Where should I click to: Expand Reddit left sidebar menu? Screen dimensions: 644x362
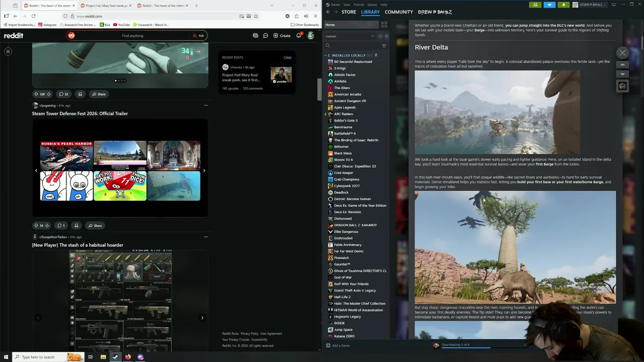(x=8, y=51)
